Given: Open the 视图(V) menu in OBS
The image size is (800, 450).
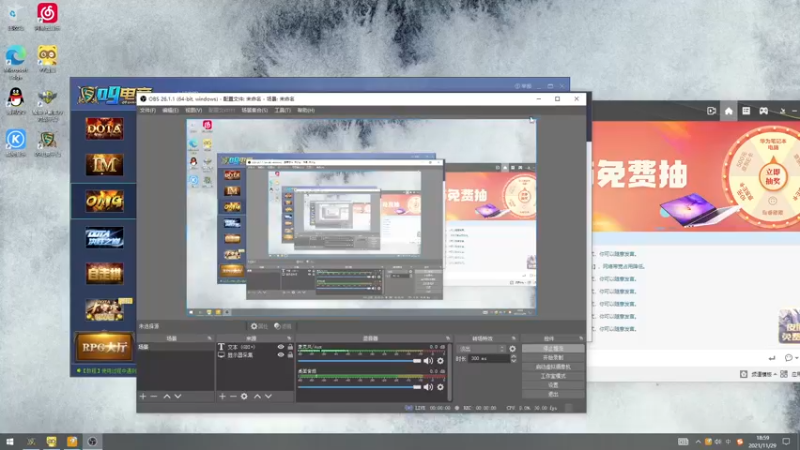Looking at the screenshot, I should 193,110.
